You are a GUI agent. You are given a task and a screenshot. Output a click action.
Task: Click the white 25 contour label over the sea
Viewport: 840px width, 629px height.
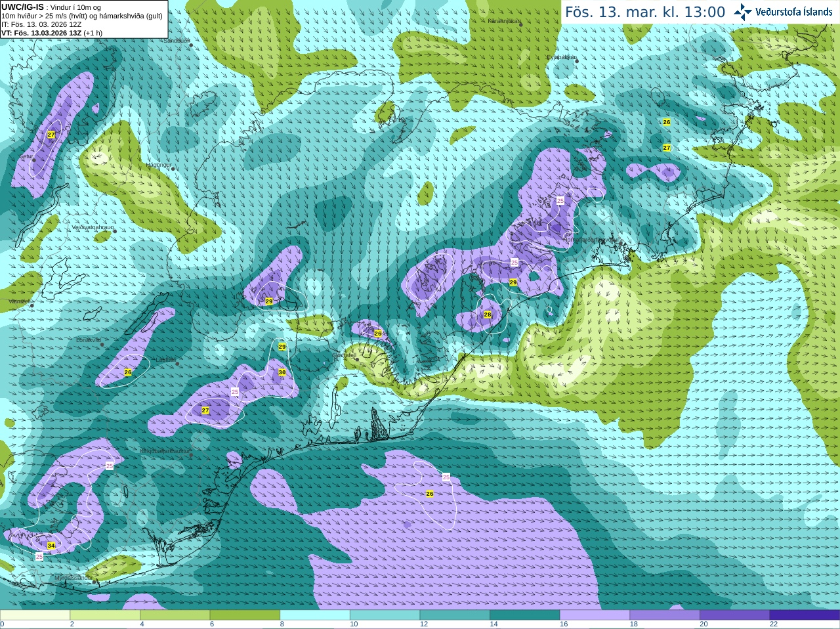coord(446,477)
